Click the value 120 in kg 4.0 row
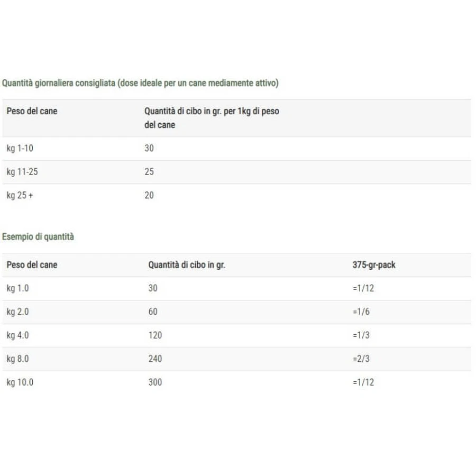The image size is (476, 476). click(x=155, y=335)
